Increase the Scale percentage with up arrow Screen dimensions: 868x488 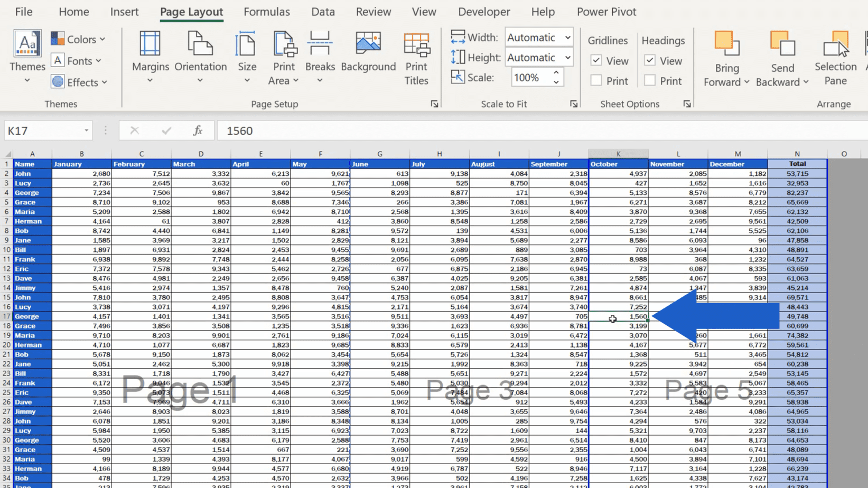point(556,73)
